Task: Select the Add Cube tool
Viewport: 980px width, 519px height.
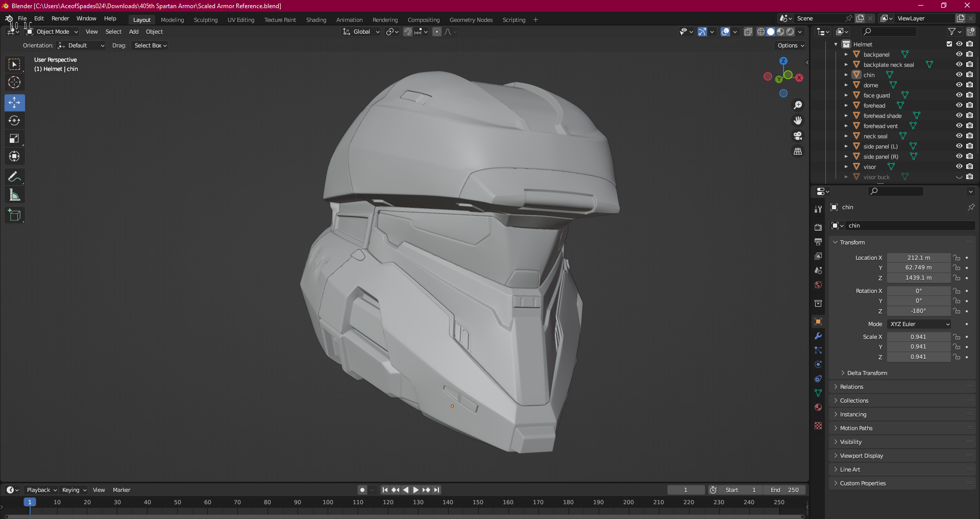Action: [x=14, y=215]
